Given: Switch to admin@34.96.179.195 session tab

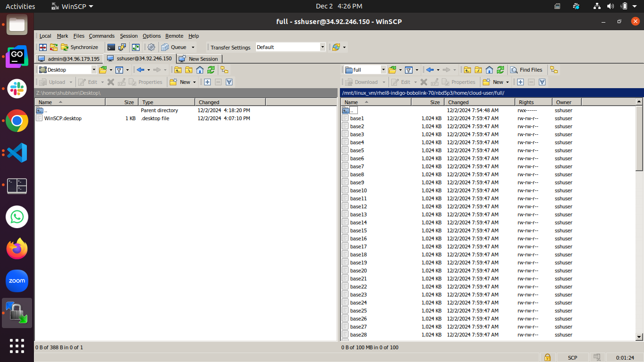Looking at the screenshot, I should pos(69,59).
